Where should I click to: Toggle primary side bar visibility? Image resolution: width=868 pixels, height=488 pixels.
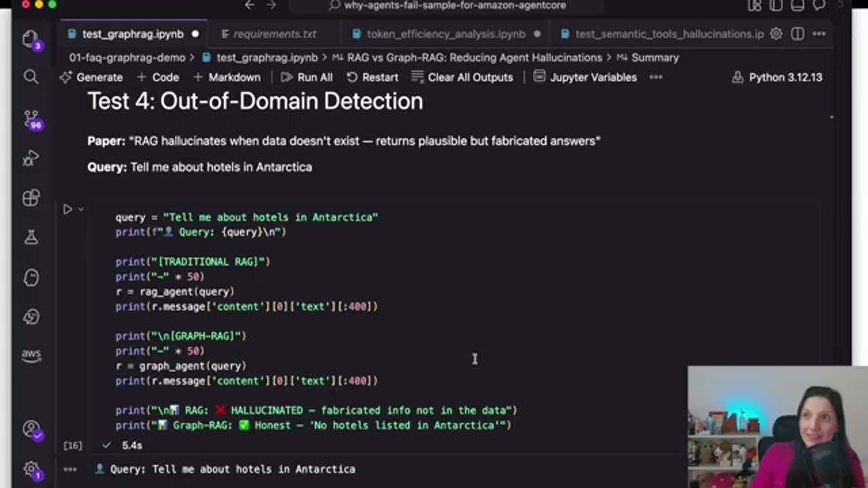point(776,5)
